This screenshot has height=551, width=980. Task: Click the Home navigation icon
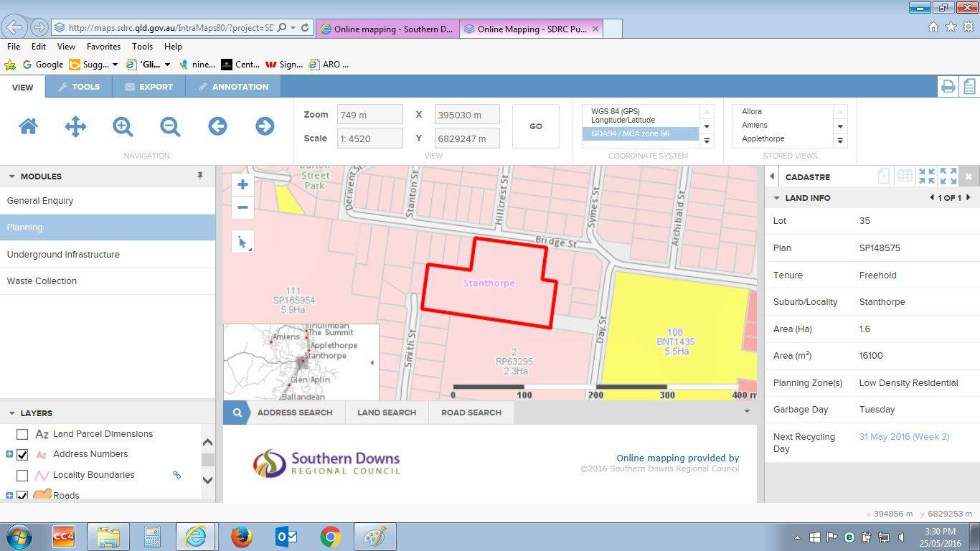[28, 127]
